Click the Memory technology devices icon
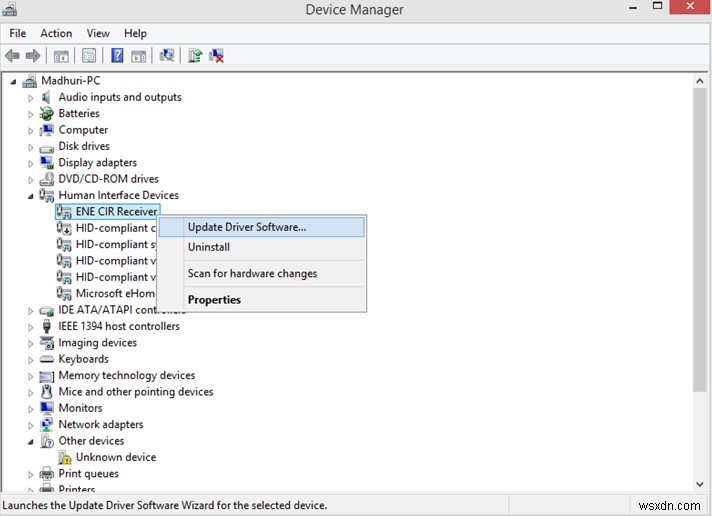The image size is (712, 516). tap(46, 376)
